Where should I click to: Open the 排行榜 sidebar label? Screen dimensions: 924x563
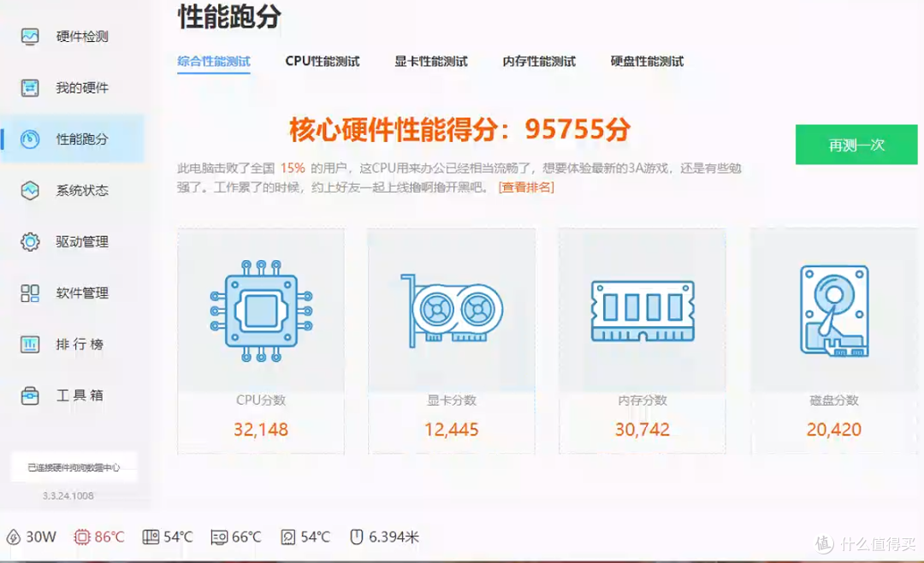(80, 344)
